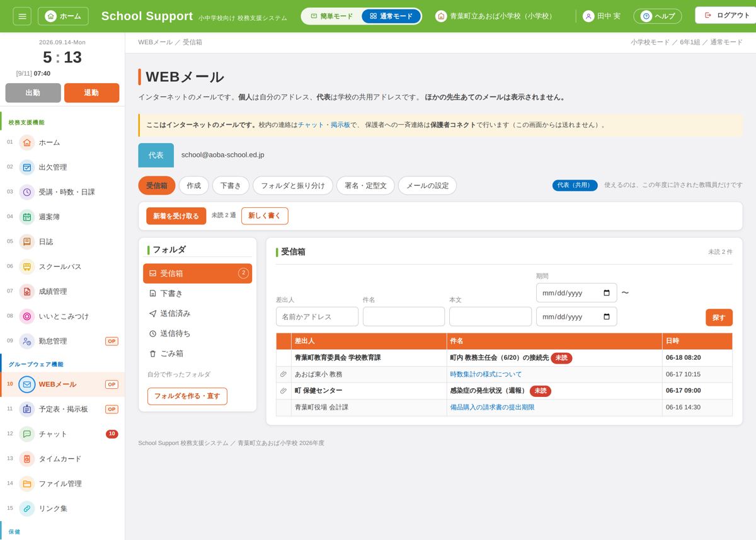Open mail 時数集計の様式について
Screen dimensions: 756x540
point(486,374)
